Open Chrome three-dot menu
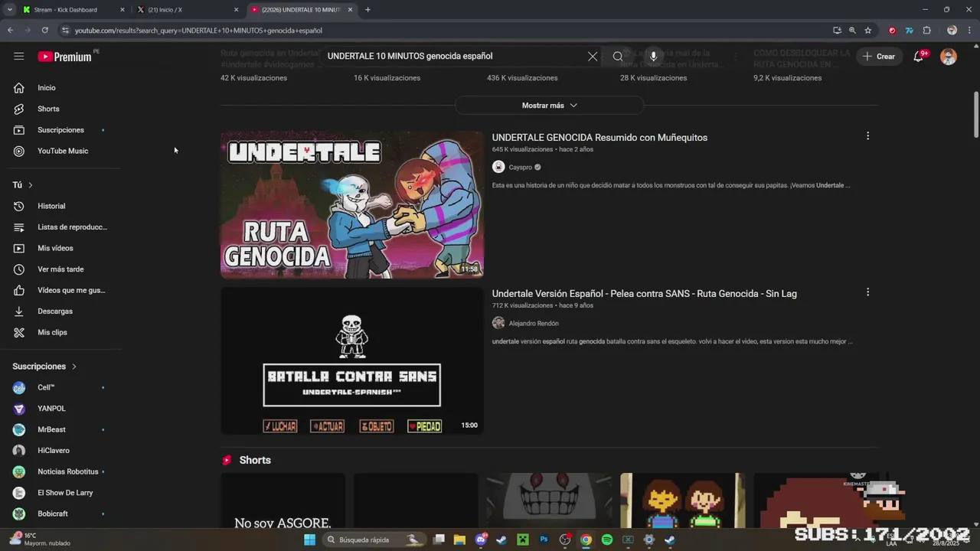Screen dimensions: 980x551 969,31
